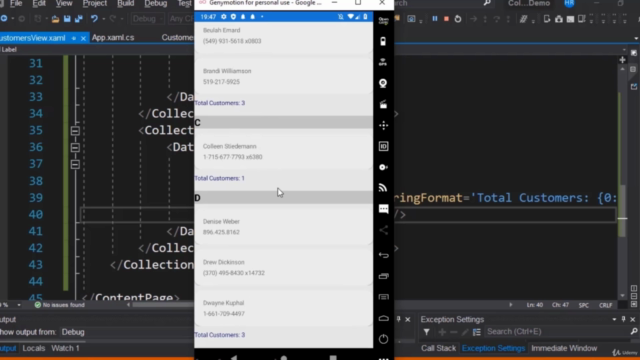Open the SMS and phone message widget
Screen dimensions: 640x360
pos(383,209)
